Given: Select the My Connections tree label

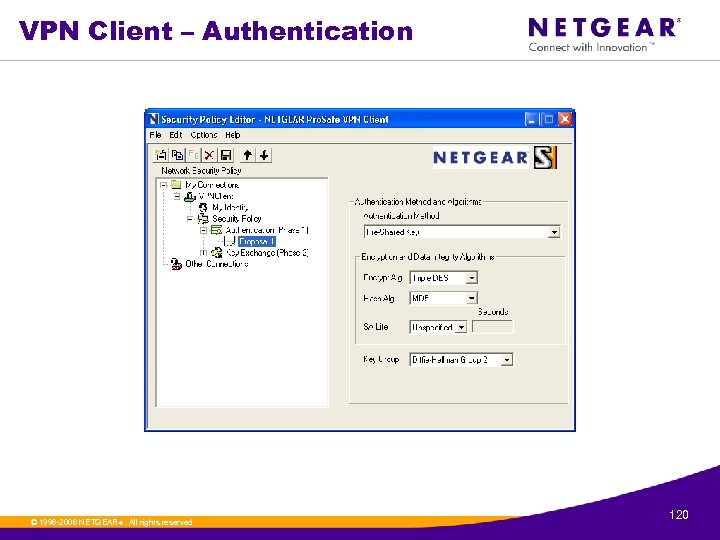Looking at the screenshot, I should pyautogui.click(x=212, y=185).
